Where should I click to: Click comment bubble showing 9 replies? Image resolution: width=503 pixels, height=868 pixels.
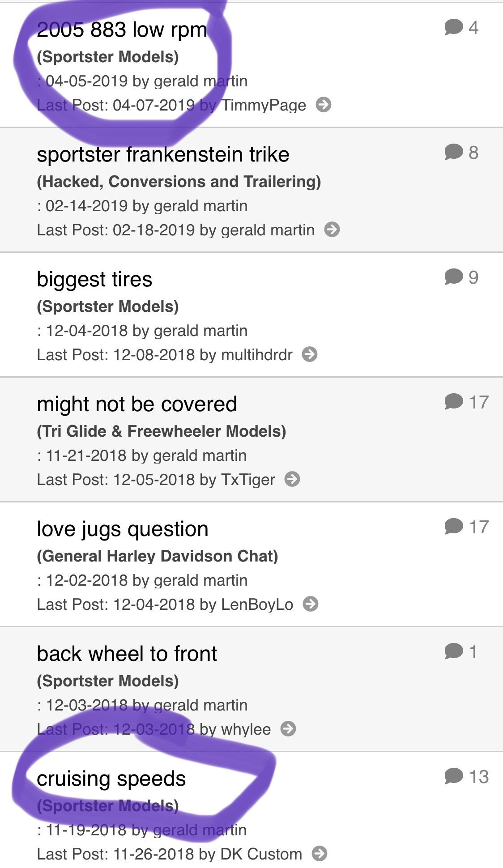pyautogui.click(x=453, y=277)
